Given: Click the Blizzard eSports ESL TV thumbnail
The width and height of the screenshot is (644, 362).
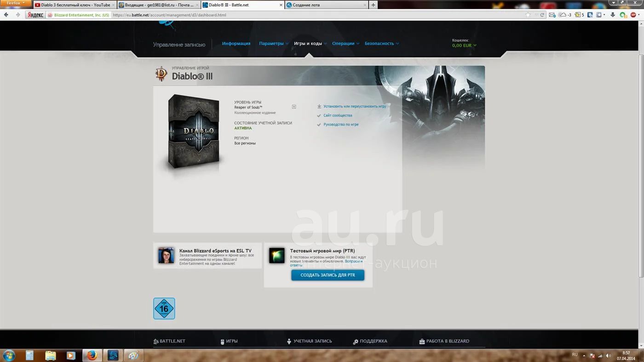Looking at the screenshot, I should [x=166, y=255].
